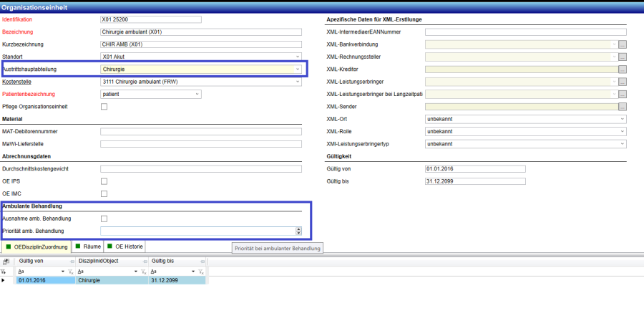Open browse button next to XML-Sender
Screen dimensions: 644x316
[623, 107]
